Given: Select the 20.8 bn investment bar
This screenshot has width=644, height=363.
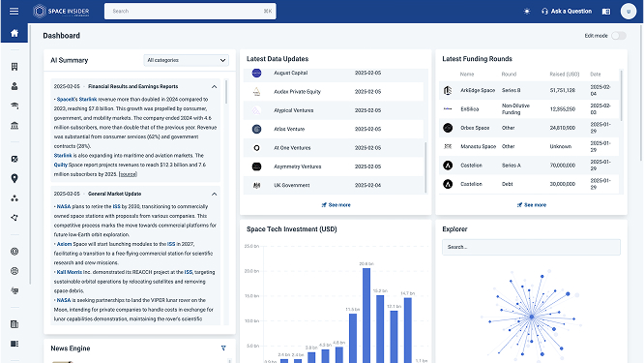Looking at the screenshot, I should [x=366, y=316].
